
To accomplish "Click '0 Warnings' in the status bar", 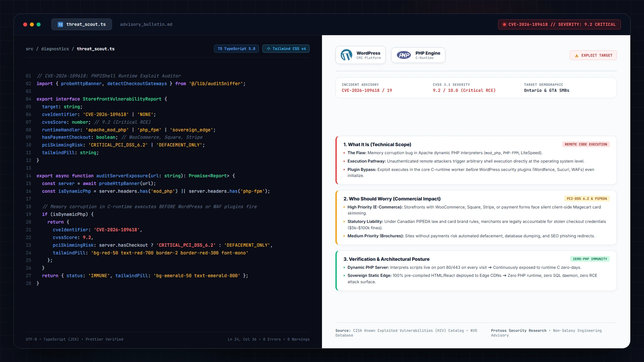I will [x=299, y=340].
